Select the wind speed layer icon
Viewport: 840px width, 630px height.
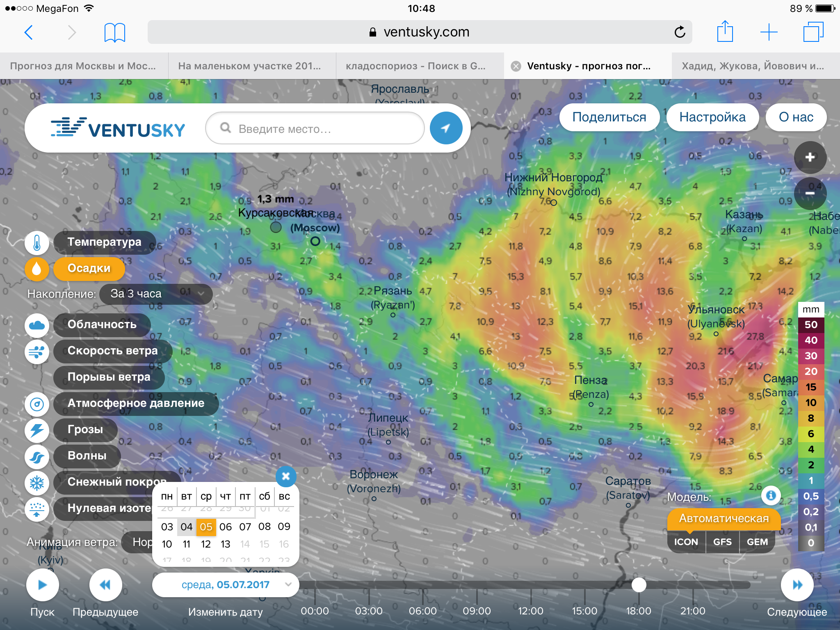coord(37,352)
